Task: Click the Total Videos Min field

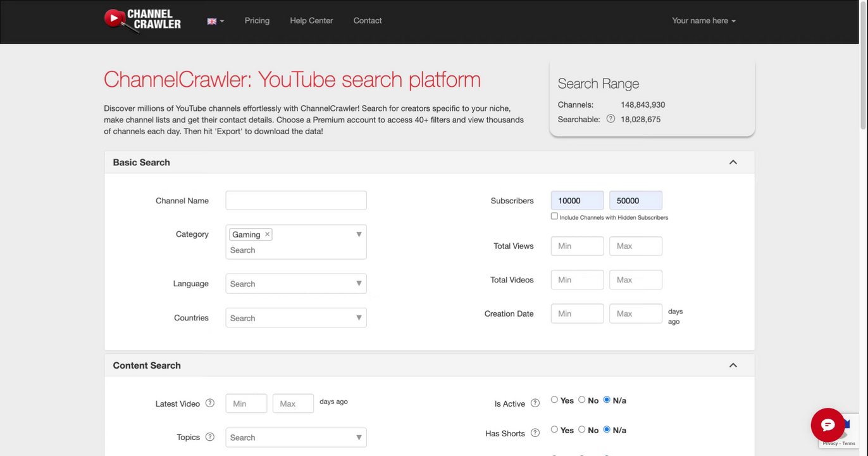Action: click(x=578, y=280)
